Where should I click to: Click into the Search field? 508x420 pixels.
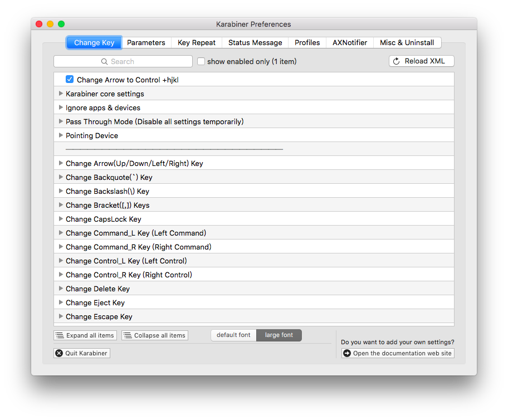click(x=123, y=62)
